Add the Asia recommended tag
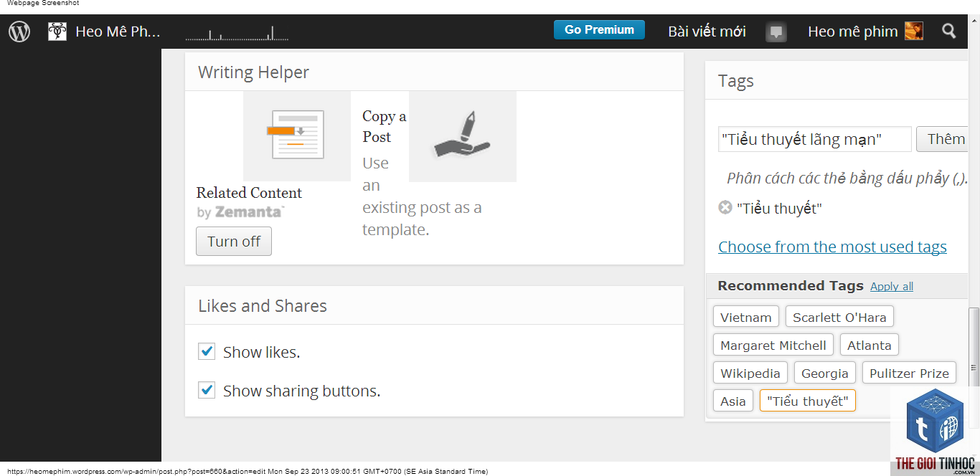Screen dimensions: 980x476 [x=733, y=401]
